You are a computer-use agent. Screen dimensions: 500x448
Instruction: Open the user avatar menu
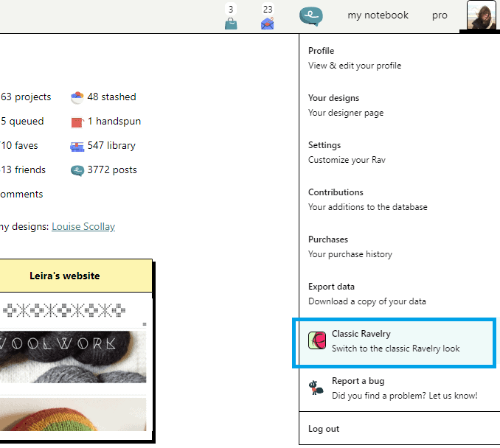(x=481, y=15)
